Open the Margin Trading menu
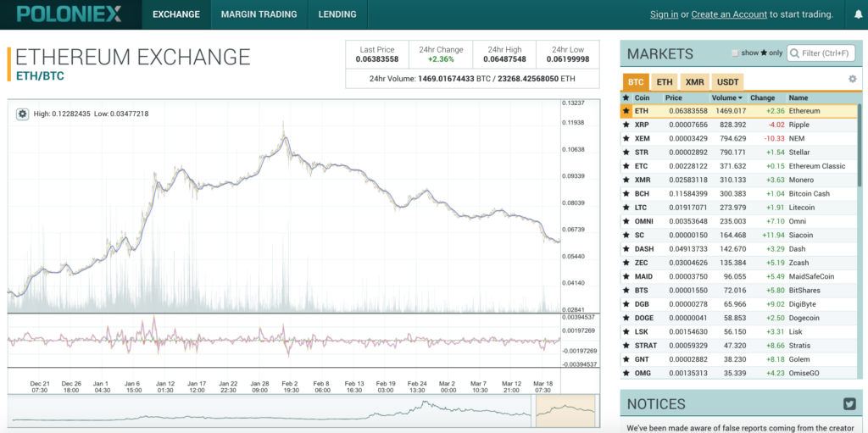Viewport: 868px width, 433px height. tap(259, 14)
